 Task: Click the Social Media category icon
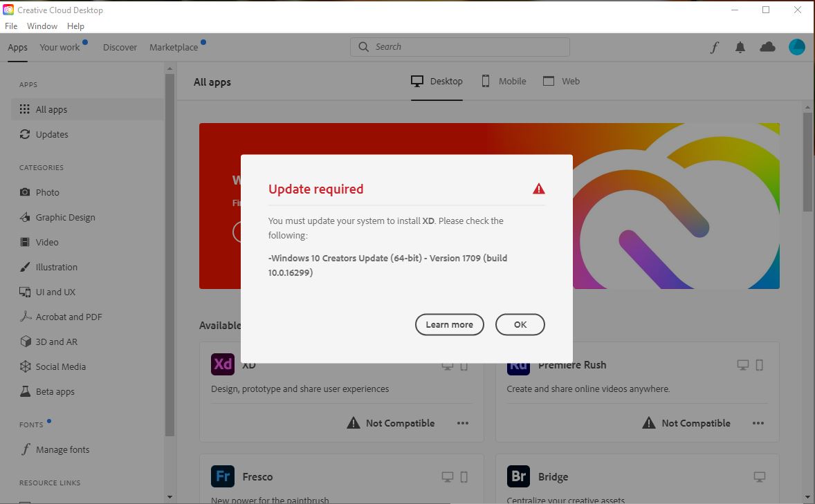click(x=25, y=366)
